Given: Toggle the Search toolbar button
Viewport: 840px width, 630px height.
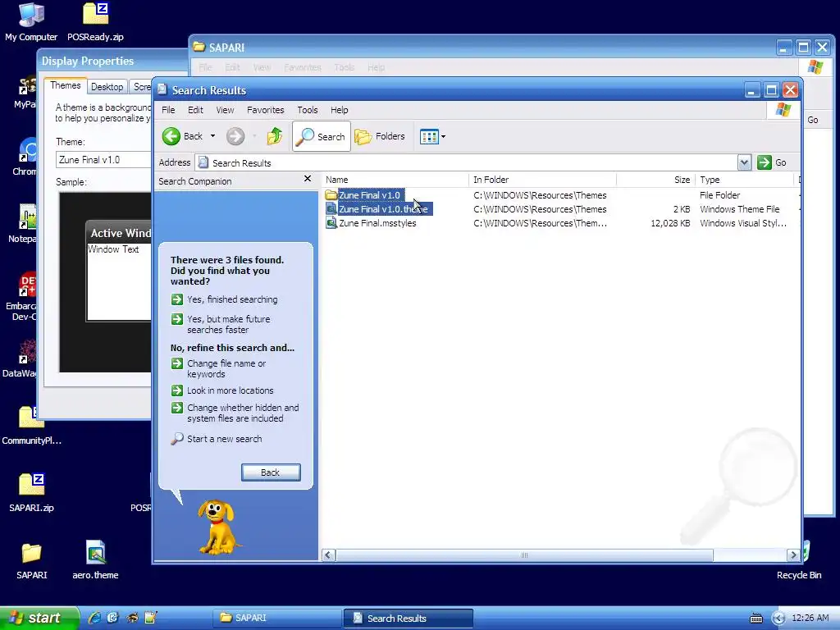Looking at the screenshot, I should (x=322, y=136).
